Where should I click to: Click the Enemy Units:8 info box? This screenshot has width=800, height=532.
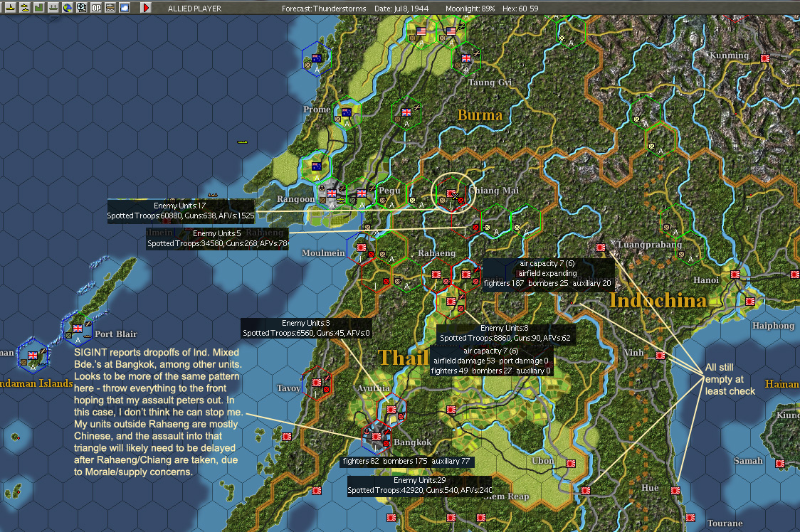coord(505,333)
